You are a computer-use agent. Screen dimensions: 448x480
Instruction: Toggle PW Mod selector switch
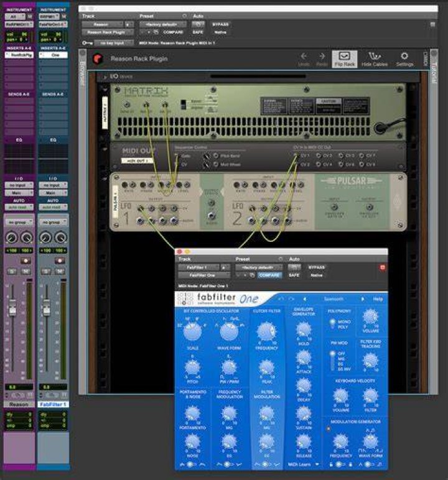(x=332, y=361)
